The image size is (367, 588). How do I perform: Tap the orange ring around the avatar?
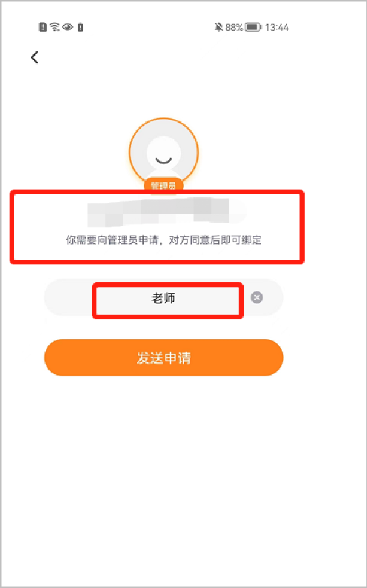[x=164, y=119]
